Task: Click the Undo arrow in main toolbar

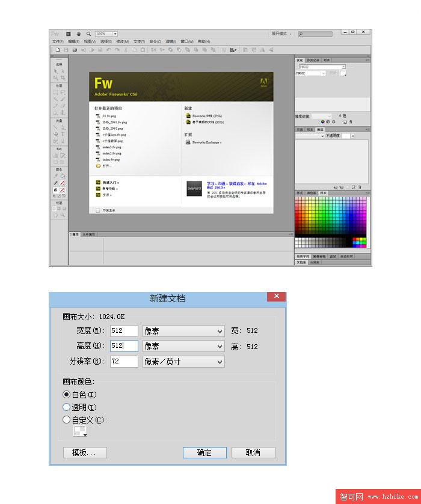Action: tap(108, 50)
